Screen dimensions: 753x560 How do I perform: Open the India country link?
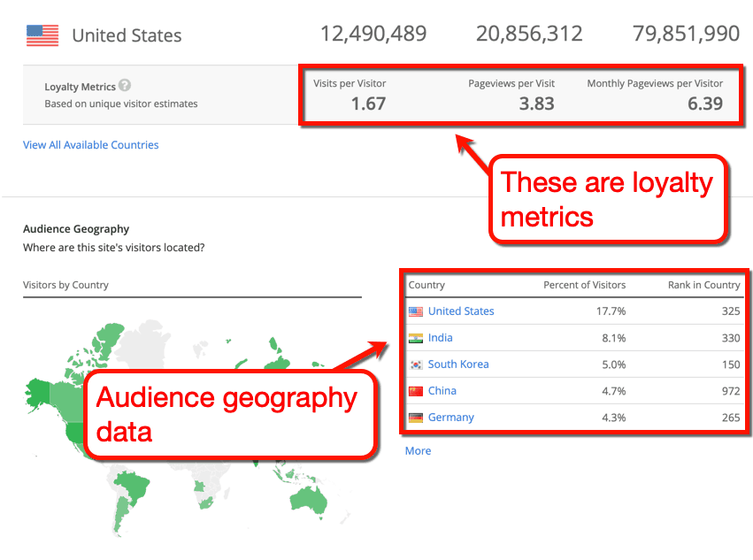point(440,338)
